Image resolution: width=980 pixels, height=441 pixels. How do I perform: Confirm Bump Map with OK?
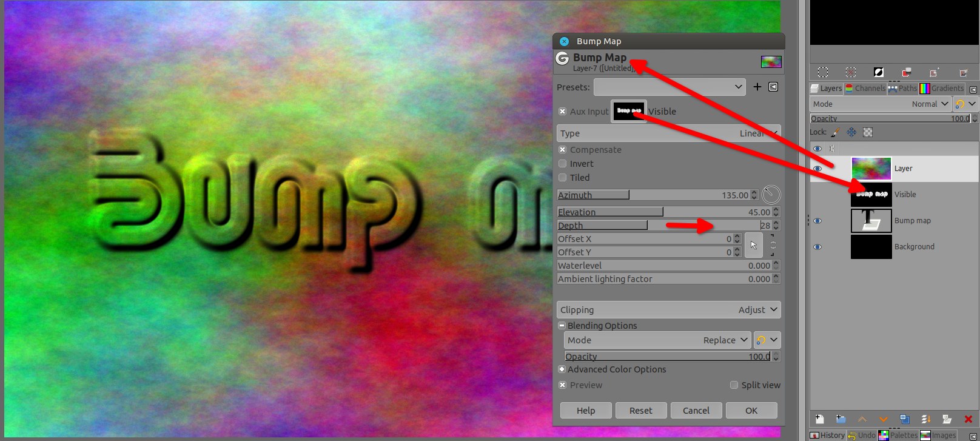[751, 411]
